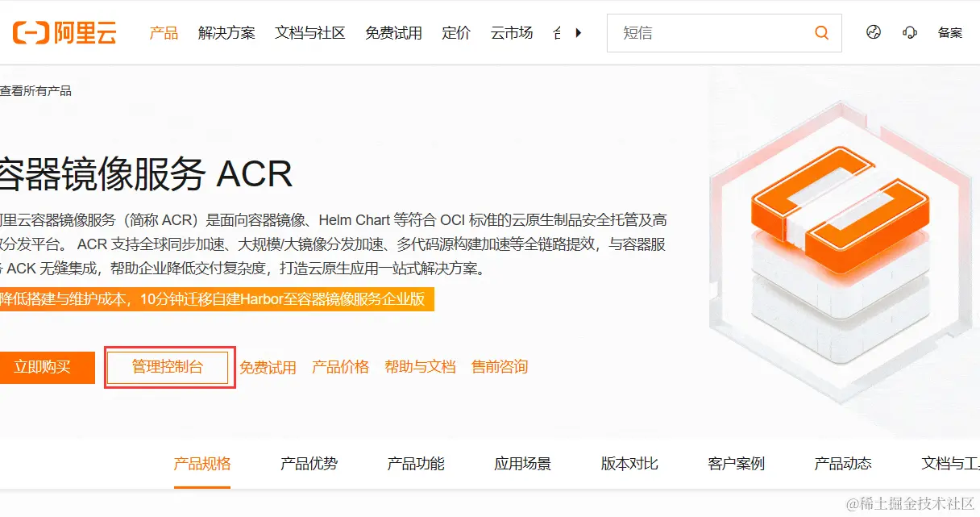
Task: Switch to the 版本对比 tab
Action: coord(629,464)
